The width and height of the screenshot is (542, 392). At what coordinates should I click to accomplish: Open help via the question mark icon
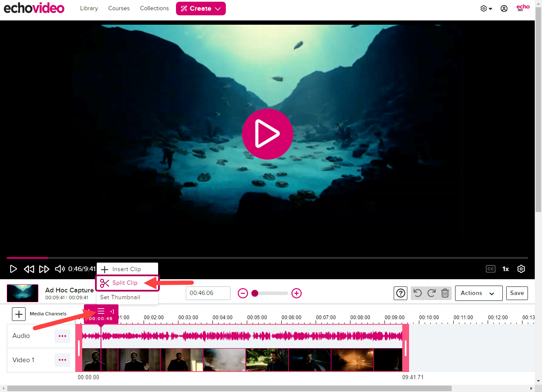coord(401,293)
